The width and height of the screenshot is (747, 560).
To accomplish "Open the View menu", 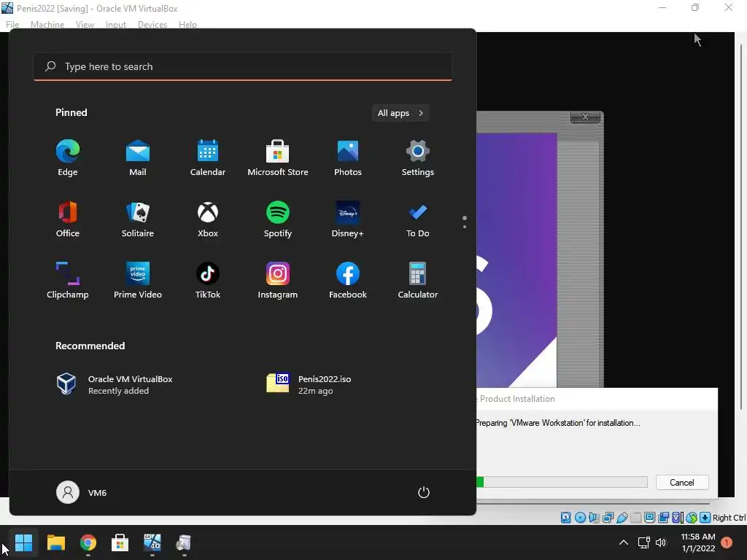I will click(x=85, y=24).
